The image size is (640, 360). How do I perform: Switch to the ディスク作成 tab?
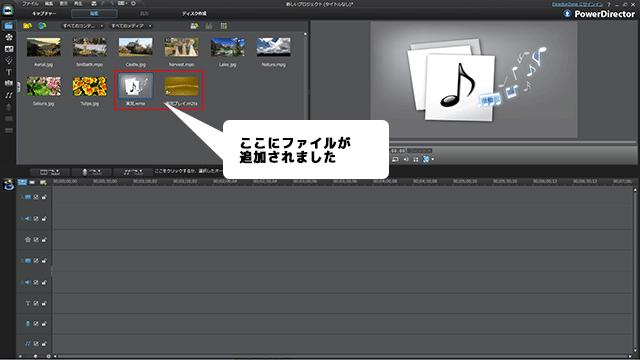[x=194, y=13]
